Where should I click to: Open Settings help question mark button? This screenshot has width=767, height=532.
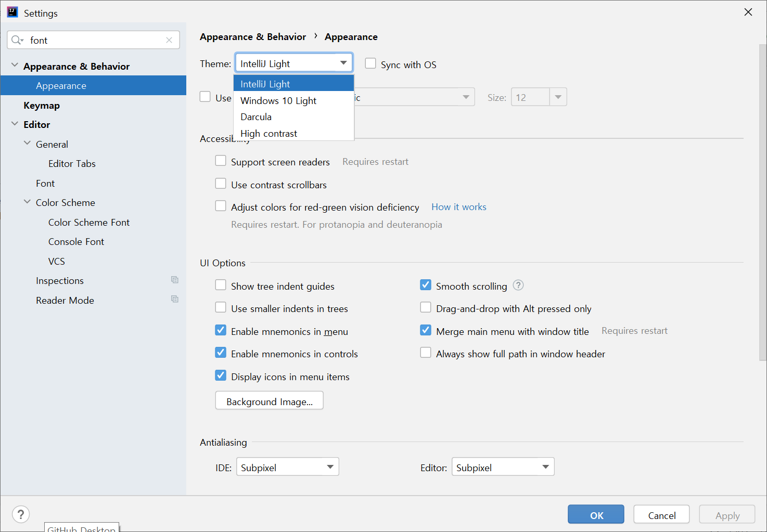(21, 515)
